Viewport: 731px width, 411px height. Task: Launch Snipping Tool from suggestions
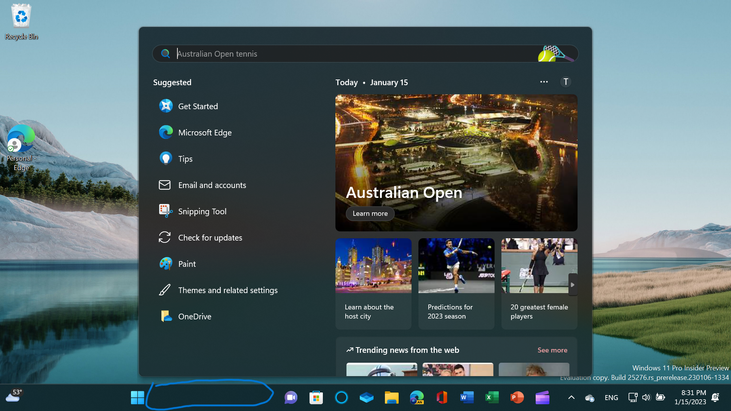point(193,211)
